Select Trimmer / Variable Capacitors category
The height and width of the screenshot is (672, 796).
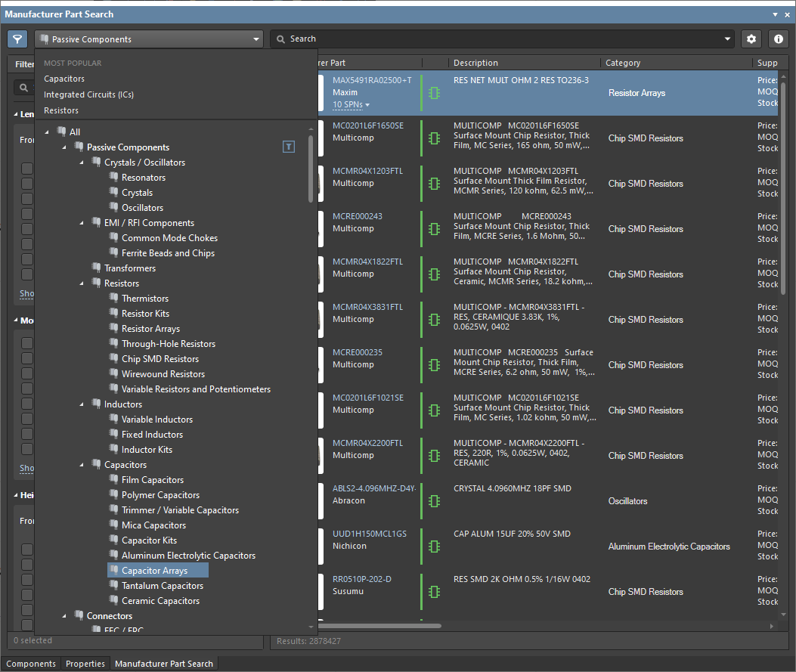coord(180,510)
